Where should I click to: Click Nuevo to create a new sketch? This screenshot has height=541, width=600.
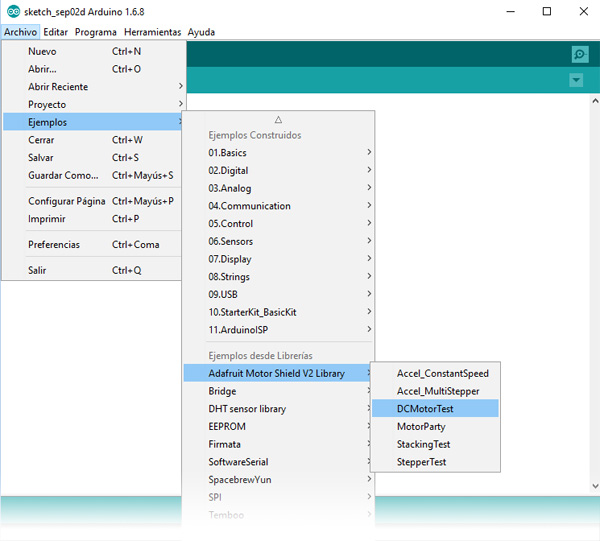[42, 51]
